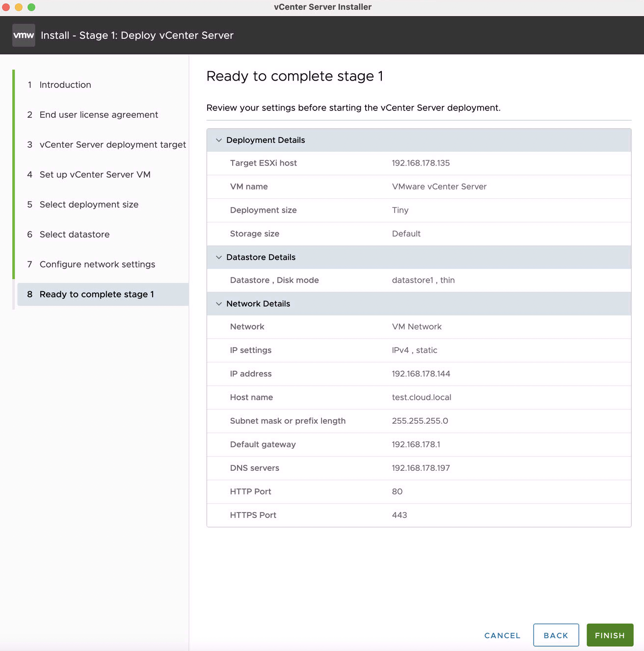Navigate to Select datastore step
This screenshot has height=651, width=644.
click(75, 235)
